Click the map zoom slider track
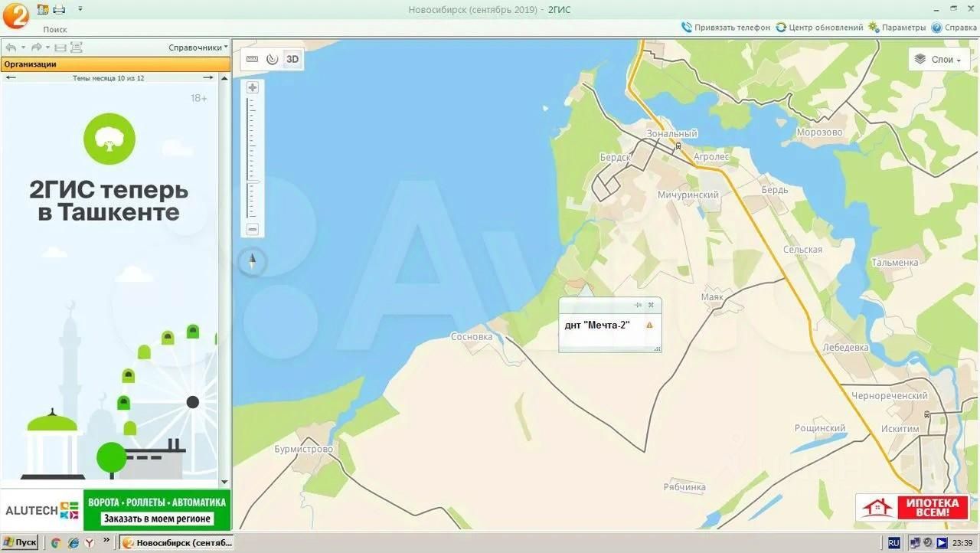 [253, 158]
